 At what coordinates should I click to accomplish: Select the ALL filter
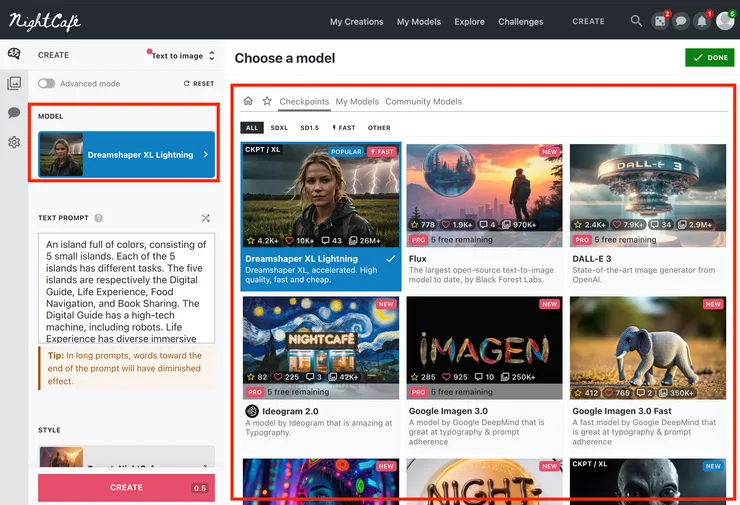pyautogui.click(x=252, y=127)
